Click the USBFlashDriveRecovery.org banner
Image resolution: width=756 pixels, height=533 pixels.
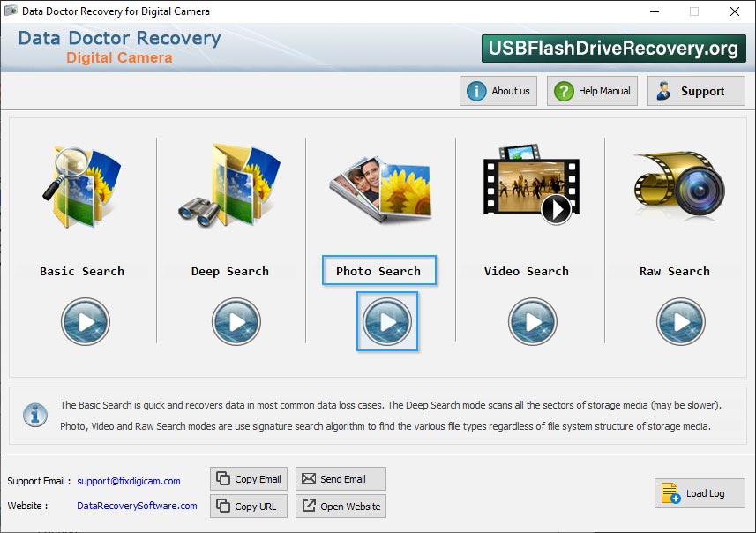(x=614, y=49)
